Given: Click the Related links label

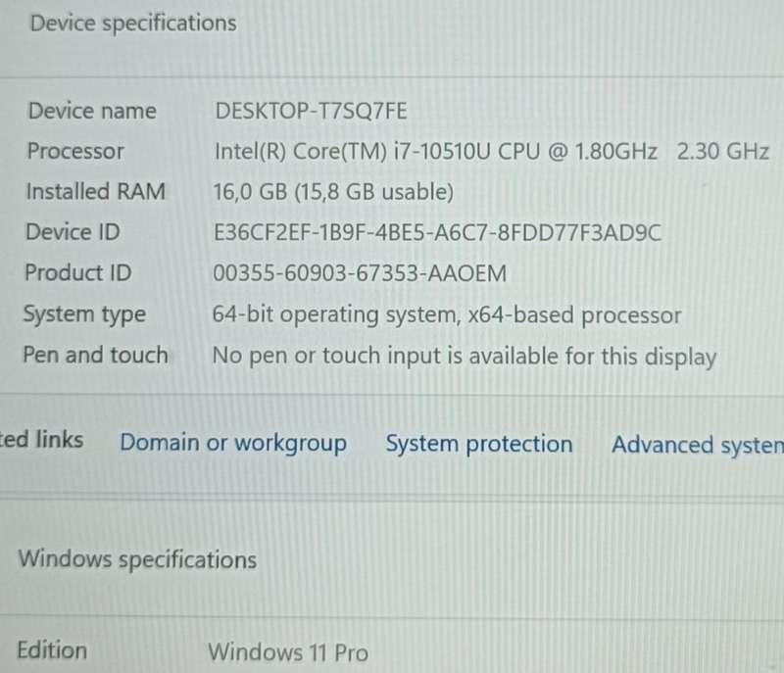Looking at the screenshot, I should pyautogui.click(x=41, y=440).
